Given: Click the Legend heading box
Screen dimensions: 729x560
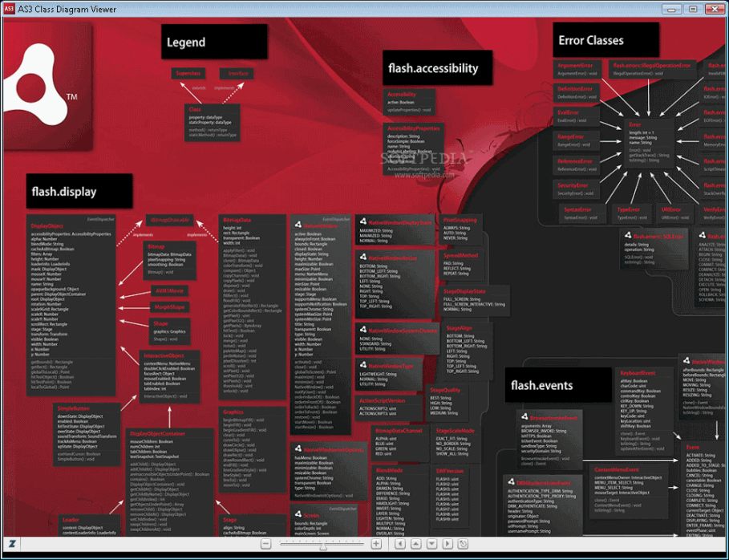Looking at the screenshot, I should click(214, 42).
